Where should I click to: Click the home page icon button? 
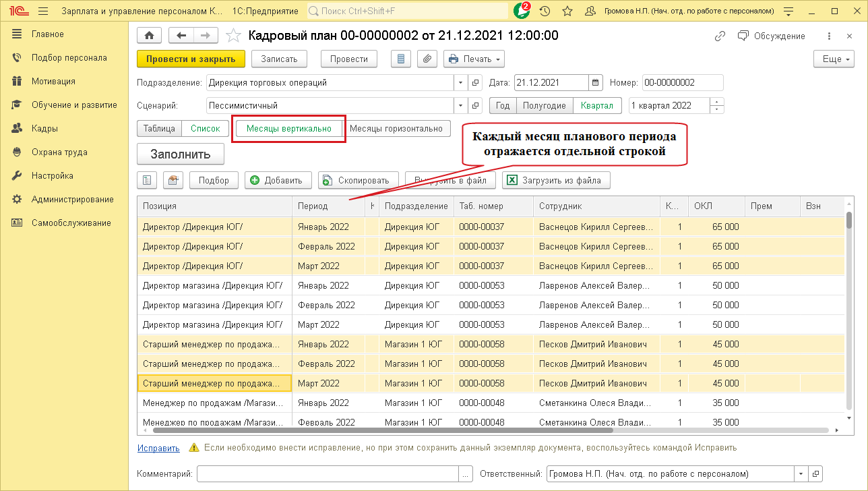(x=150, y=36)
